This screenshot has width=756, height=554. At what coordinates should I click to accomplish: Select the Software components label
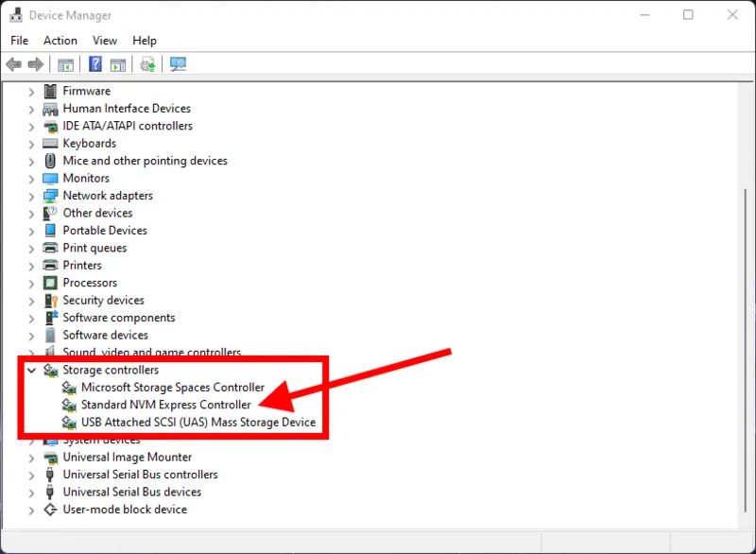pos(119,318)
